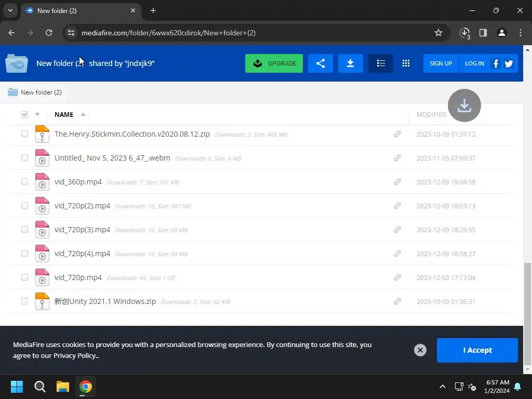Screen dimensions: 532x399
Task: Open vid_720p.mp4 file link
Action: click(x=78, y=277)
